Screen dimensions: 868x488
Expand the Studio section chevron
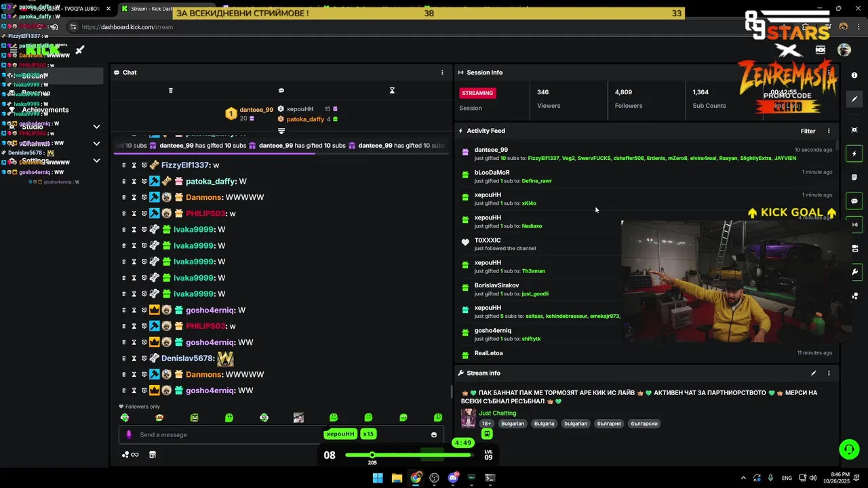pyautogui.click(x=96, y=127)
